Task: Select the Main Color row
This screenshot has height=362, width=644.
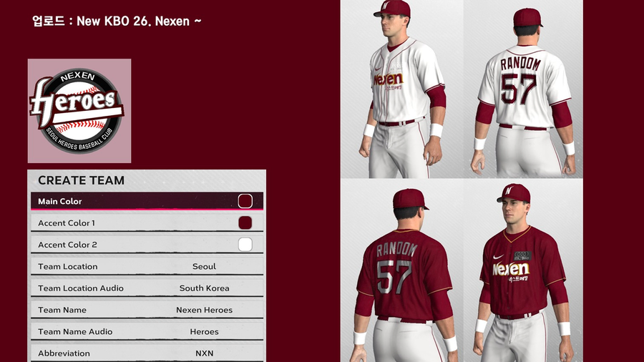Action: 147,201
